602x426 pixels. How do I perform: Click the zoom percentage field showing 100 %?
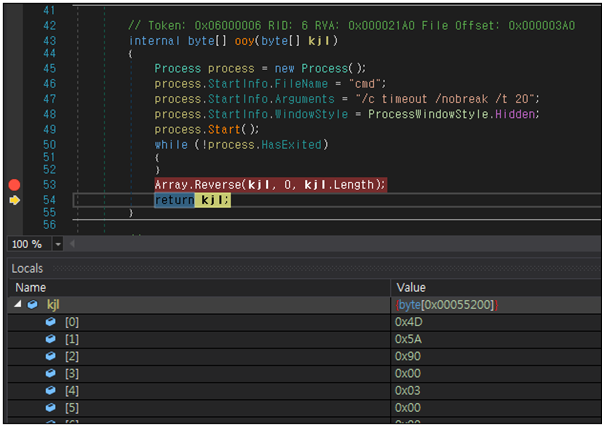[30, 244]
